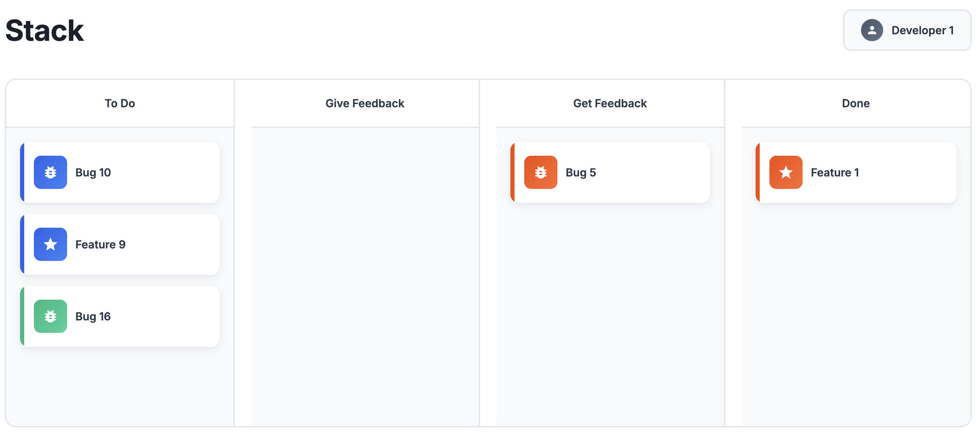Viewport: 980px width, 436px height.
Task: Open the Developer 1 user switcher
Action: click(x=907, y=30)
